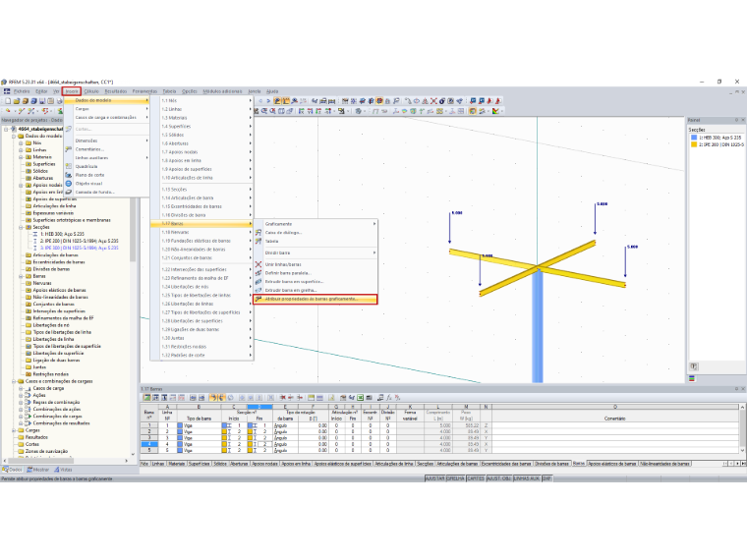
Task: Choose Comentários... in the Inserir menu
Action: 107,149
